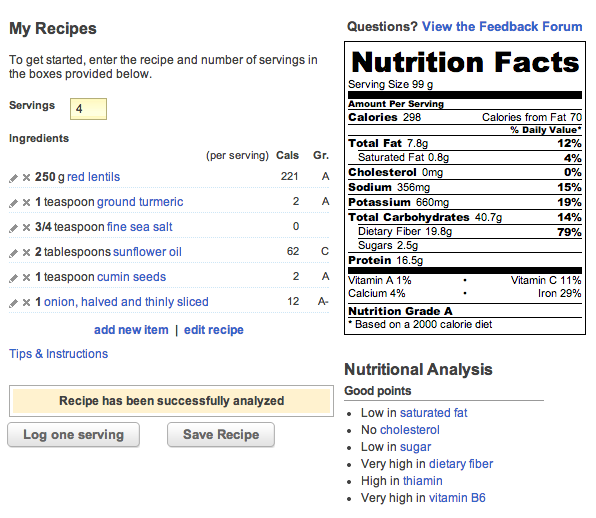View the Feedback Forum link
The height and width of the screenshot is (518, 596).
coord(502,27)
